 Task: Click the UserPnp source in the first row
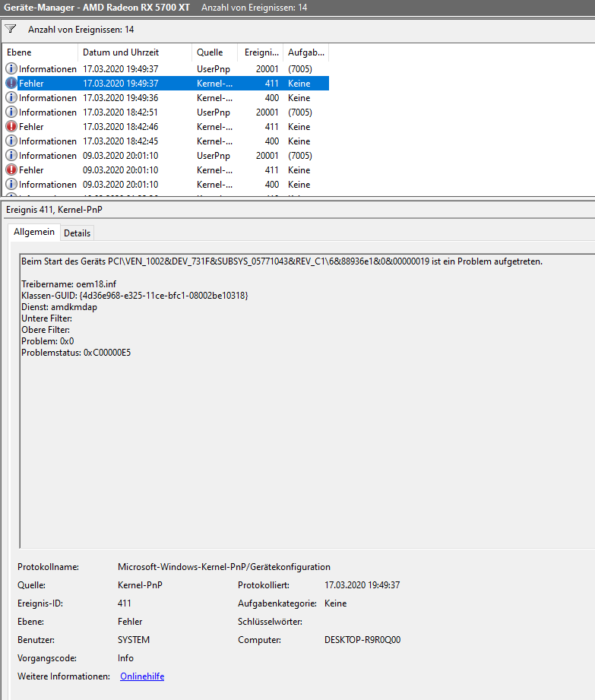[214, 68]
